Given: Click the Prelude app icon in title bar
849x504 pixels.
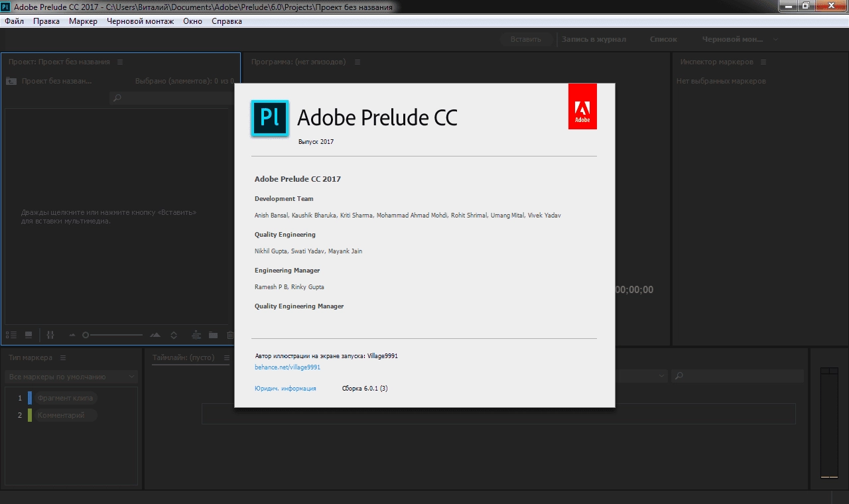Looking at the screenshot, I should tap(5, 7).
